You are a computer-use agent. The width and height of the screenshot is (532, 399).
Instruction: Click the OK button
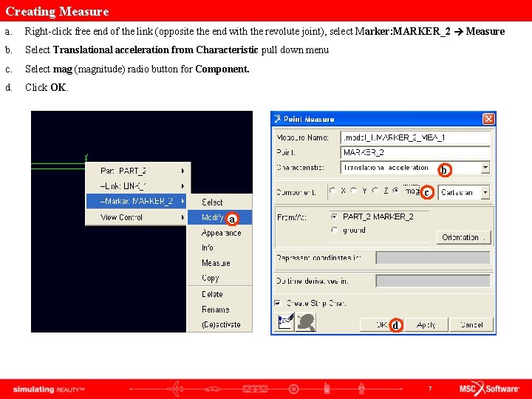[382, 324]
